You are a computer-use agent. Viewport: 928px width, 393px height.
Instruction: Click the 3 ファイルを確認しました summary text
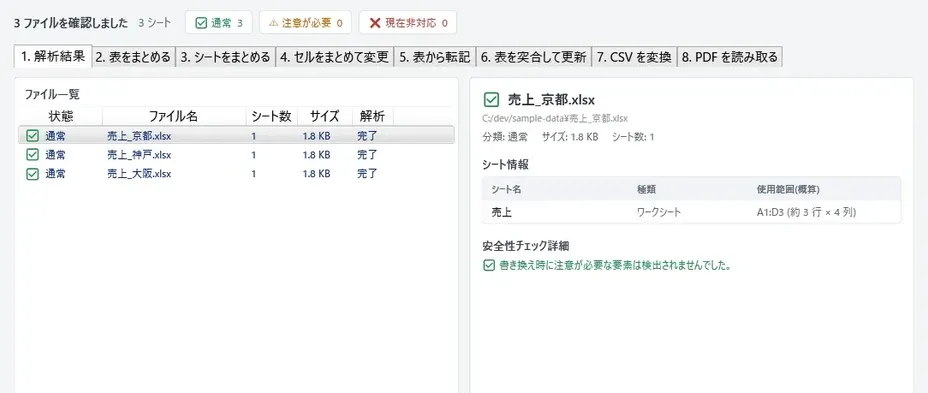point(70,23)
